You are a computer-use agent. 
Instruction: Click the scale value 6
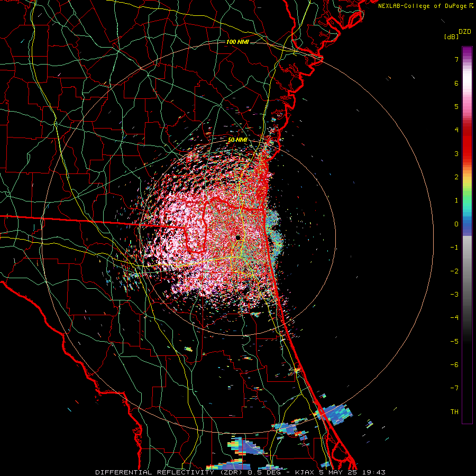point(456,83)
